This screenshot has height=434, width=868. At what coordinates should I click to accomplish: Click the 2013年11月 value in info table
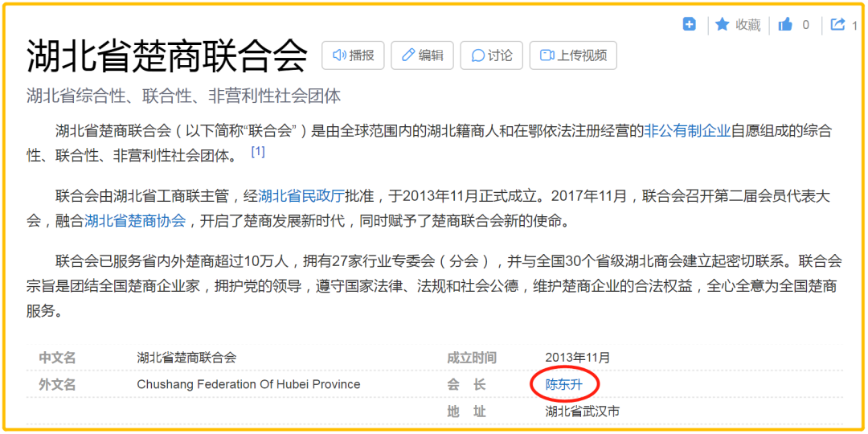(x=577, y=358)
